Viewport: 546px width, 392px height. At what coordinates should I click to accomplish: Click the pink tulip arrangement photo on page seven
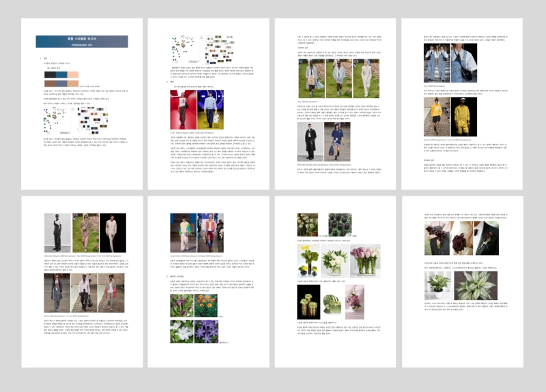[x=363, y=260]
